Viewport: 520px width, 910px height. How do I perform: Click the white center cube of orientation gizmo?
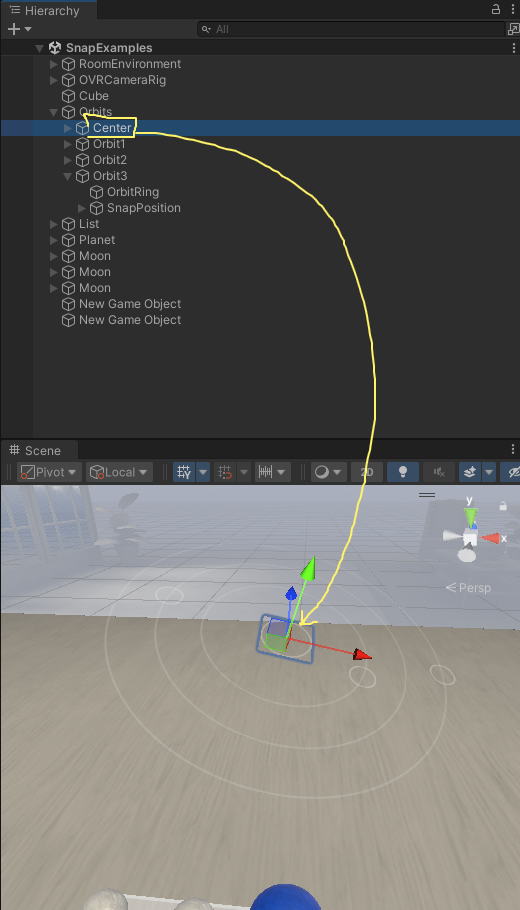(x=470, y=539)
